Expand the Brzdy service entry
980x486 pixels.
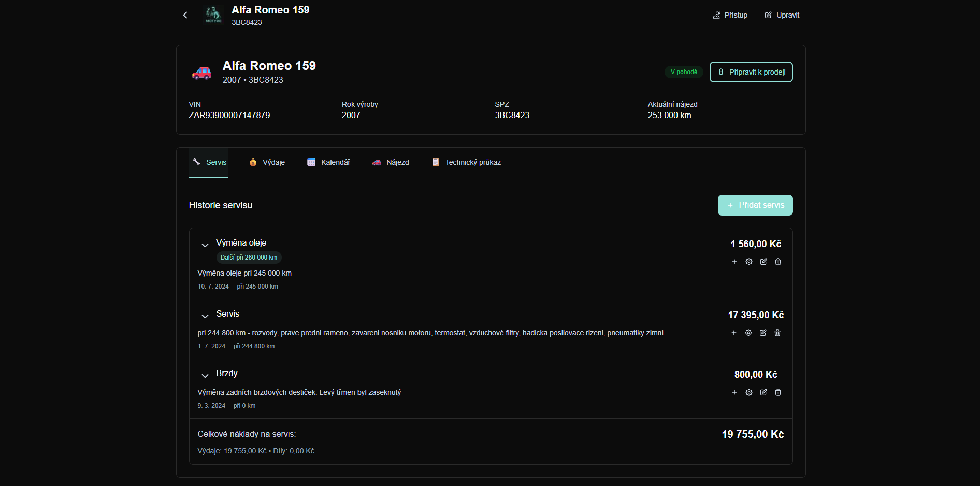(205, 375)
